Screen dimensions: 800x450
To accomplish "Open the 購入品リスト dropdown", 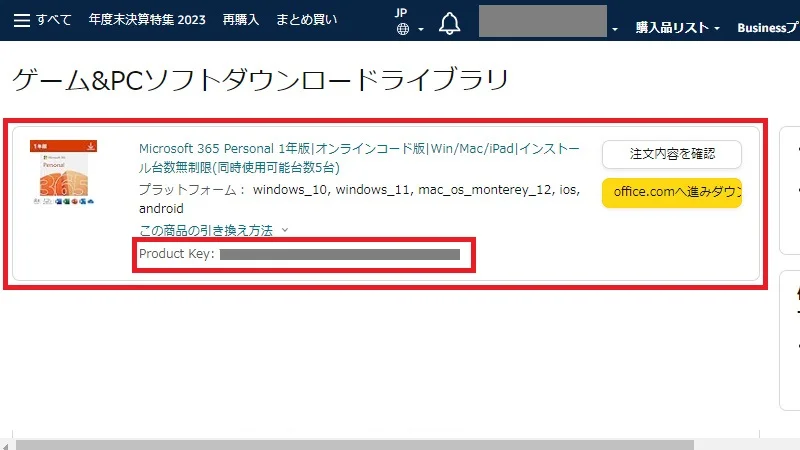I will (678, 28).
